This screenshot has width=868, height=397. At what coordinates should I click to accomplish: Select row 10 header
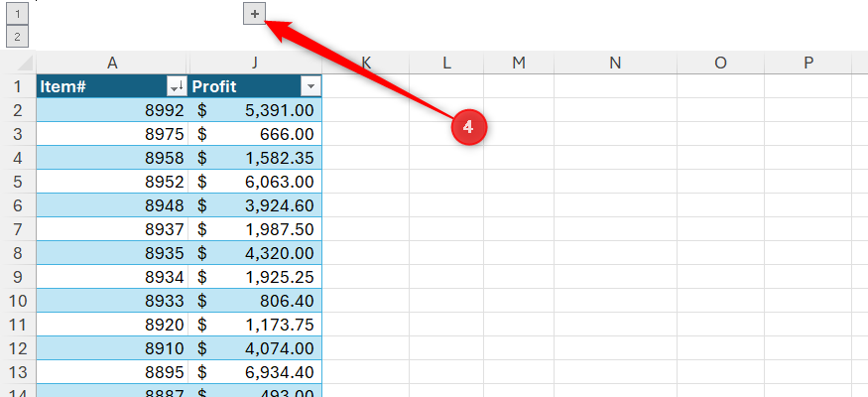click(x=18, y=301)
